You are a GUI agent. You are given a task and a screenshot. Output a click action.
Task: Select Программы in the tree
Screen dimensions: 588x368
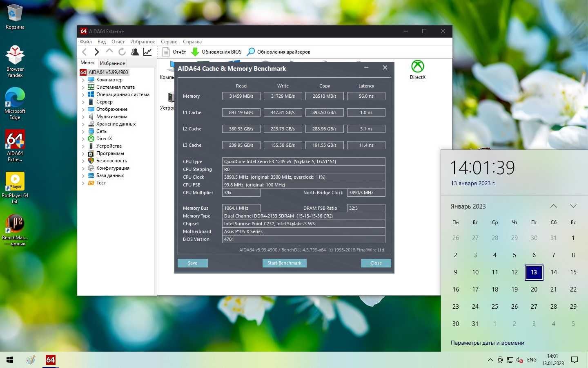tap(110, 153)
